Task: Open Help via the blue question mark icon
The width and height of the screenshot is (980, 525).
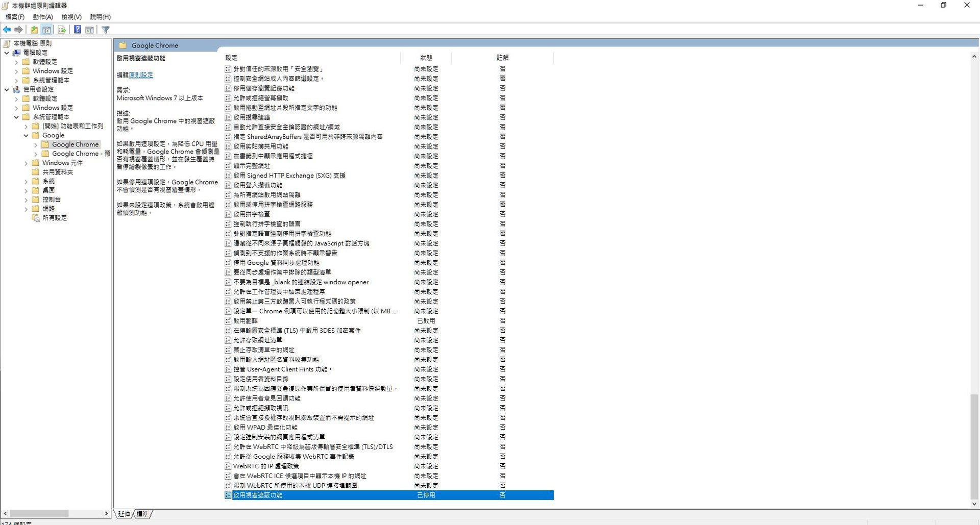Action: pyautogui.click(x=77, y=29)
